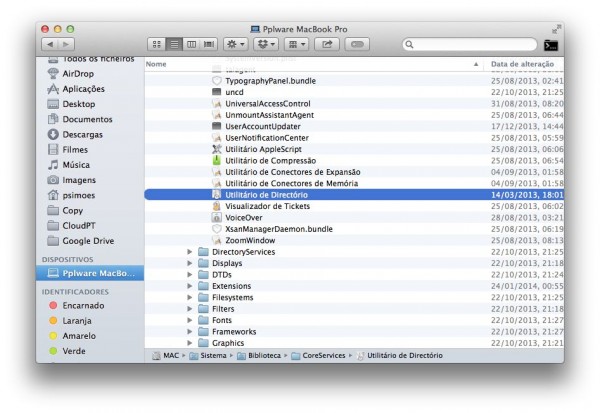The height and width of the screenshot is (413, 600).
Task: Go forward with the right arrow button
Action: pyautogui.click(x=66, y=44)
